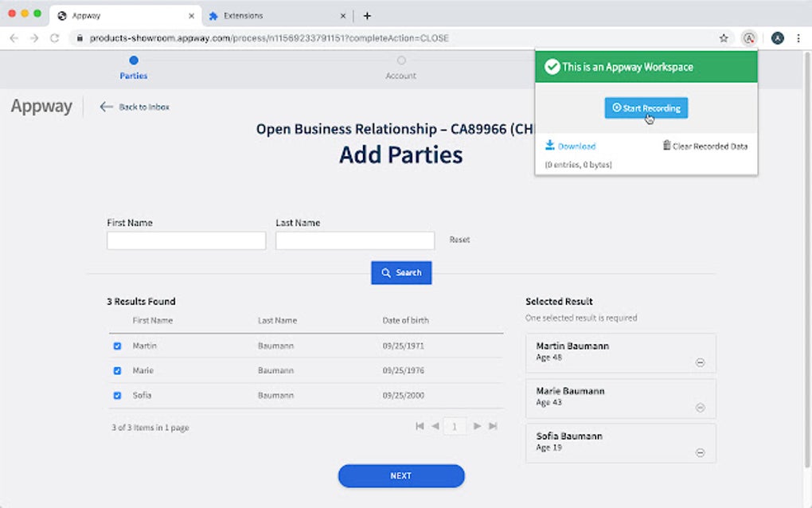The height and width of the screenshot is (508, 812).
Task: Uncheck the Marie Baumann result row
Action: click(x=115, y=370)
